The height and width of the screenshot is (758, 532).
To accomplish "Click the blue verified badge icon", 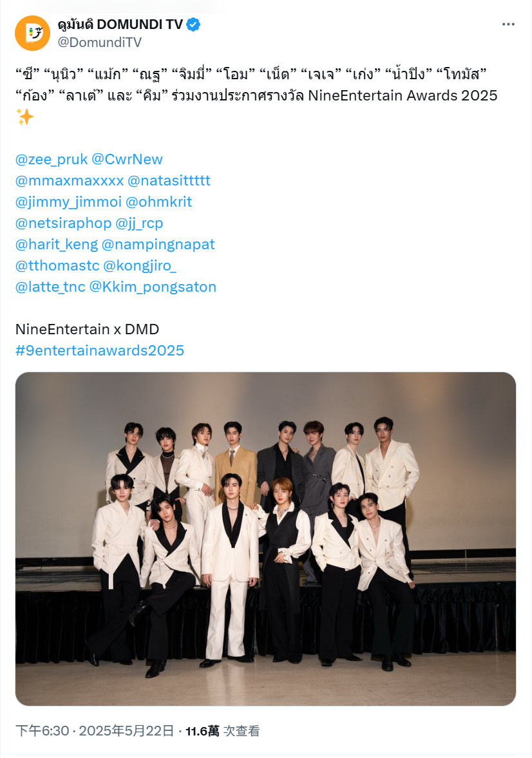I will [x=193, y=24].
